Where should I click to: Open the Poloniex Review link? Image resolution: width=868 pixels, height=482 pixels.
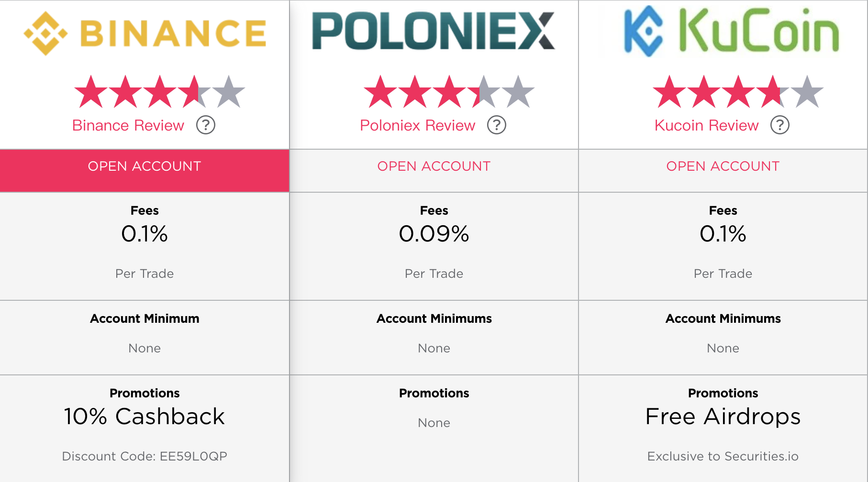418,125
